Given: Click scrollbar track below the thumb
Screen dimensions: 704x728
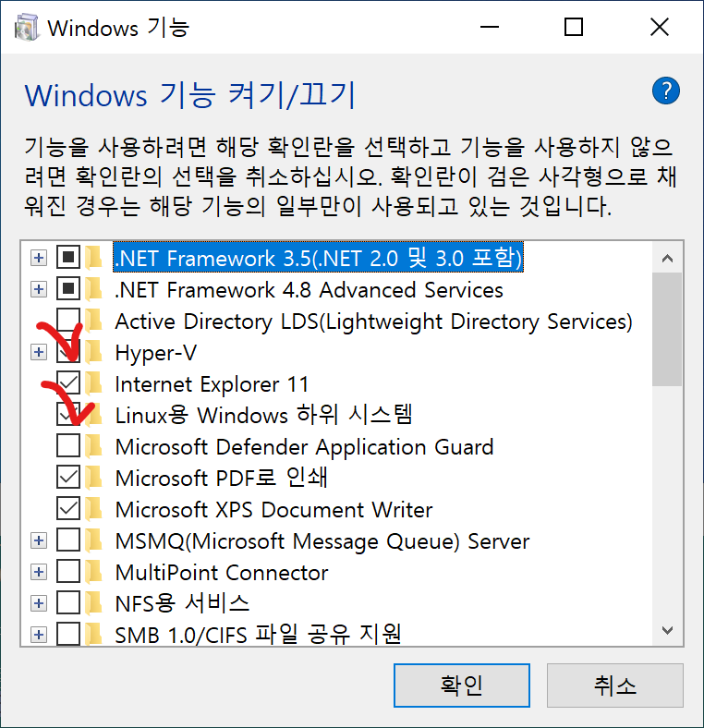Looking at the screenshot, I should [x=667, y=501].
